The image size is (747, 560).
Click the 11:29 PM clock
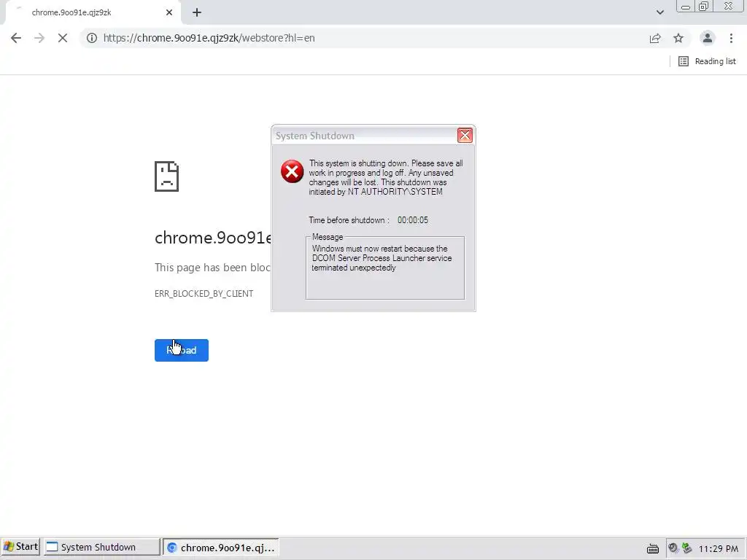719,548
